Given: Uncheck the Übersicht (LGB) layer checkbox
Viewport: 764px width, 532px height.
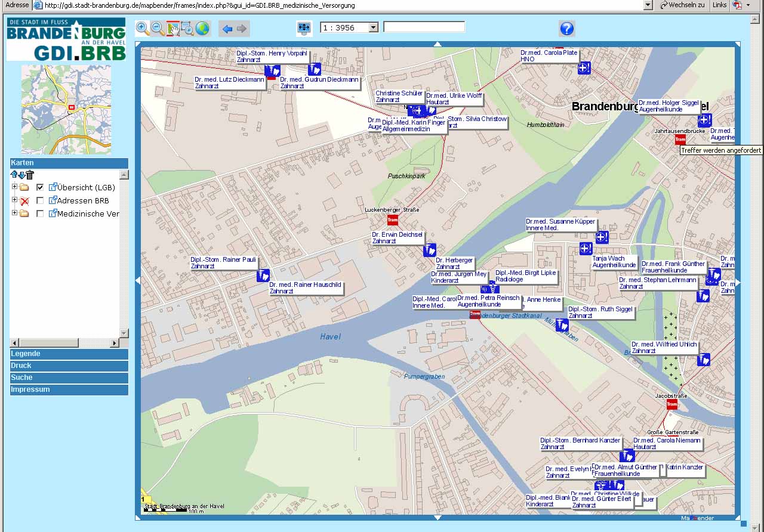Looking at the screenshot, I should [x=40, y=187].
